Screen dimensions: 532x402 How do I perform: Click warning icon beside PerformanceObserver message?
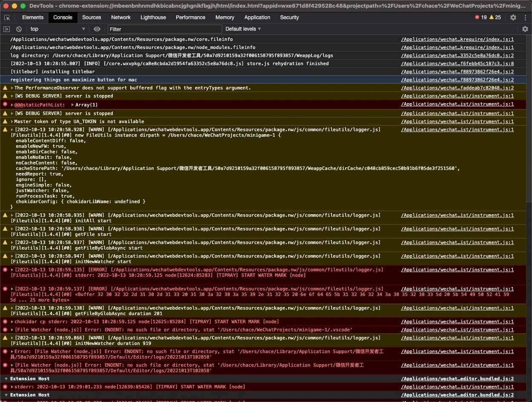(5, 88)
